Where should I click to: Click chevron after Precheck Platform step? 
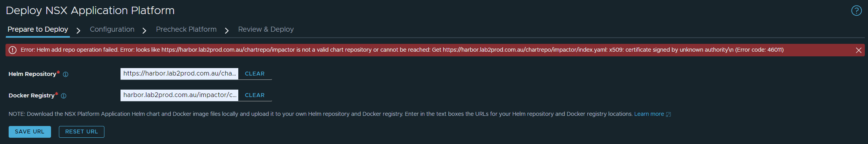click(x=227, y=31)
